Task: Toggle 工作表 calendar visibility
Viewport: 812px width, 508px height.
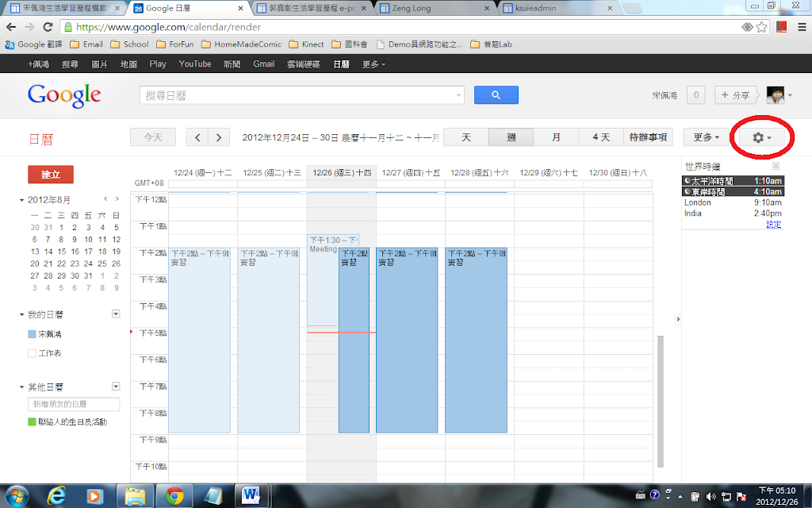Action: coord(32,353)
